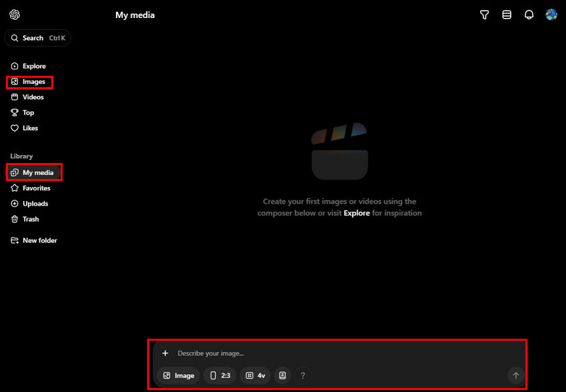The image size is (566, 392).
Task: Open the Likes section
Action: pyautogui.click(x=24, y=128)
